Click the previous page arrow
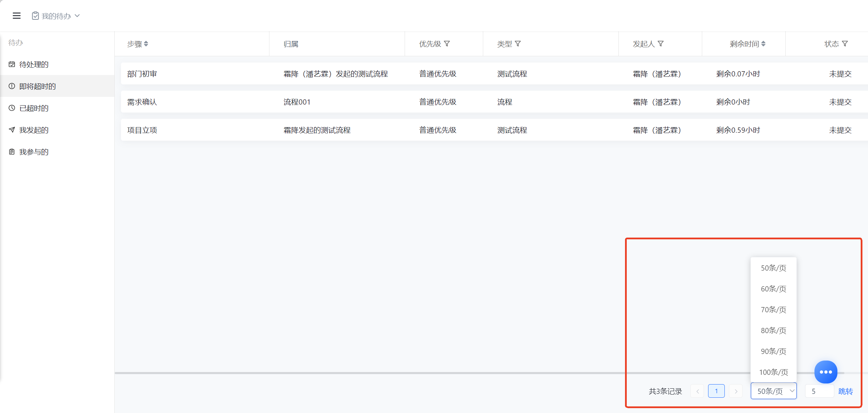Screen dimensions: 868x413 tap(697, 391)
